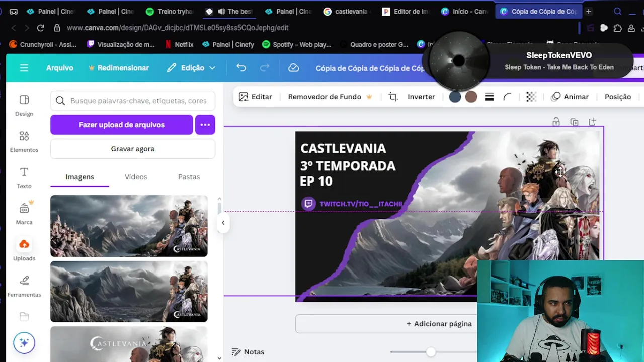This screenshot has height=362, width=644.
Task: Click the Inverter button
Action: tap(421, 97)
